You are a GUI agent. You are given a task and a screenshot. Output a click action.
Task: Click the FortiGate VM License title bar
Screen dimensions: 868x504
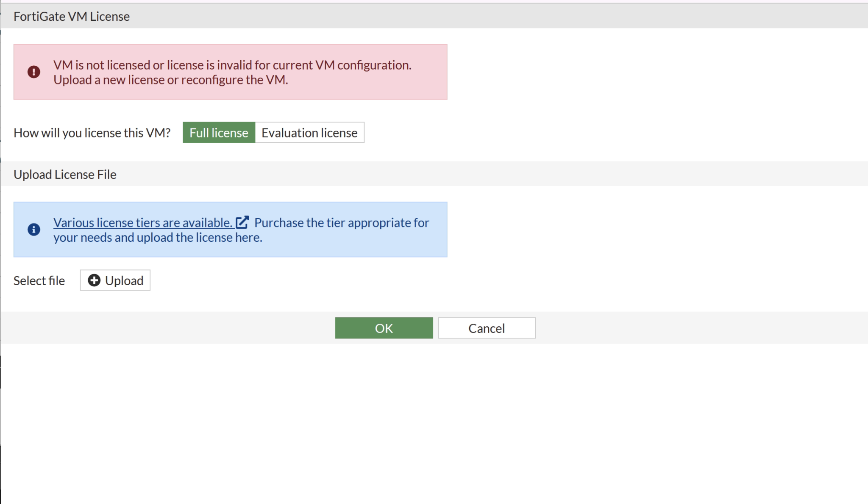[72, 16]
